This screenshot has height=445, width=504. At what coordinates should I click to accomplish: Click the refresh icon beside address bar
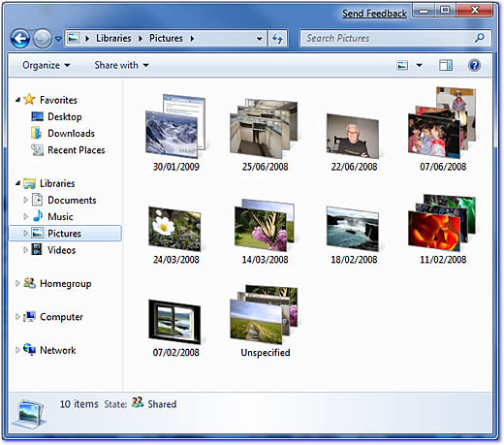point(277,39)
